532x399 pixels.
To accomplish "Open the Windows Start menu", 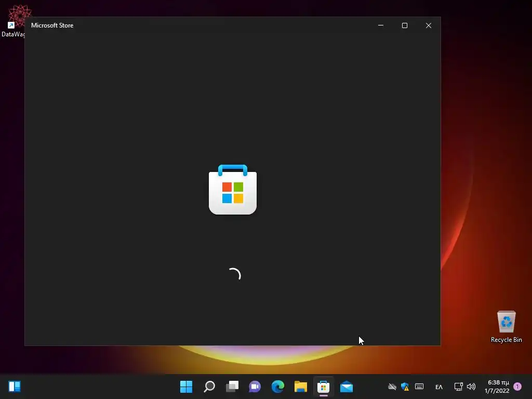I will point(187,387).
